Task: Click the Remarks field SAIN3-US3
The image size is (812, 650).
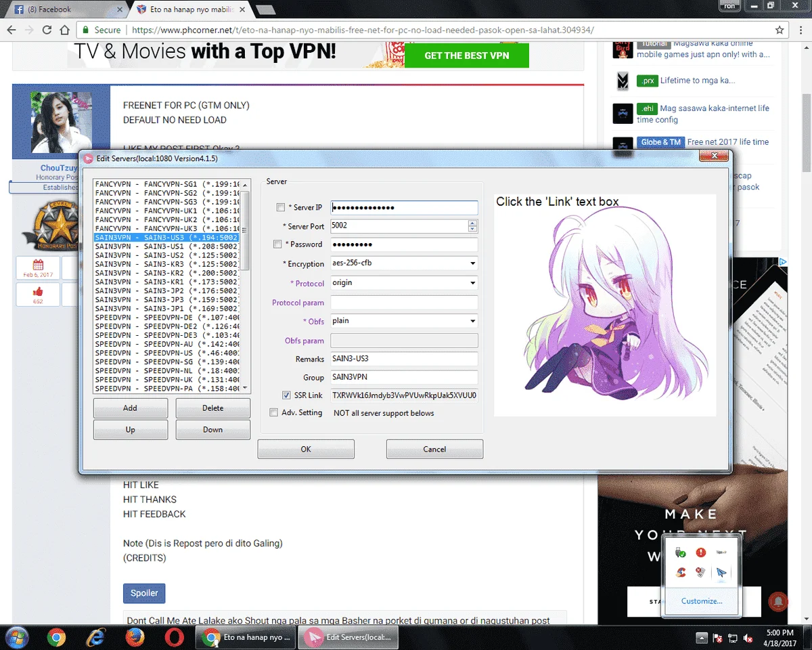Action: pos(404,359)
